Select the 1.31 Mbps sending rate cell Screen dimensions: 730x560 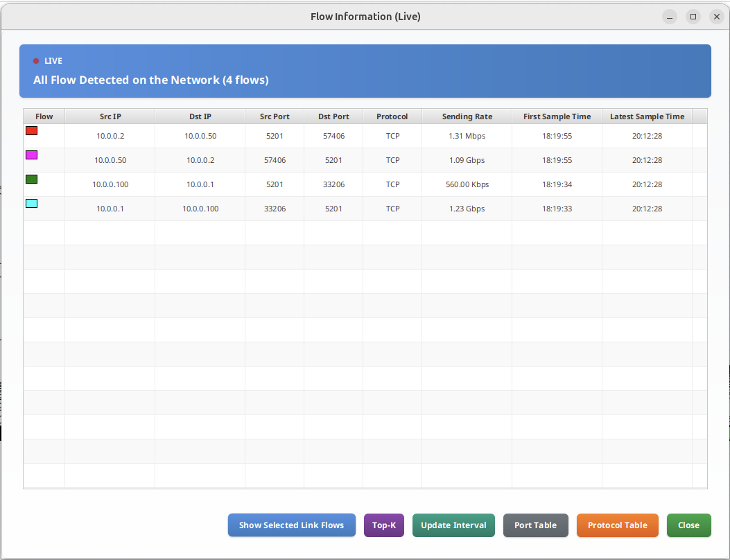pos(467,136)
